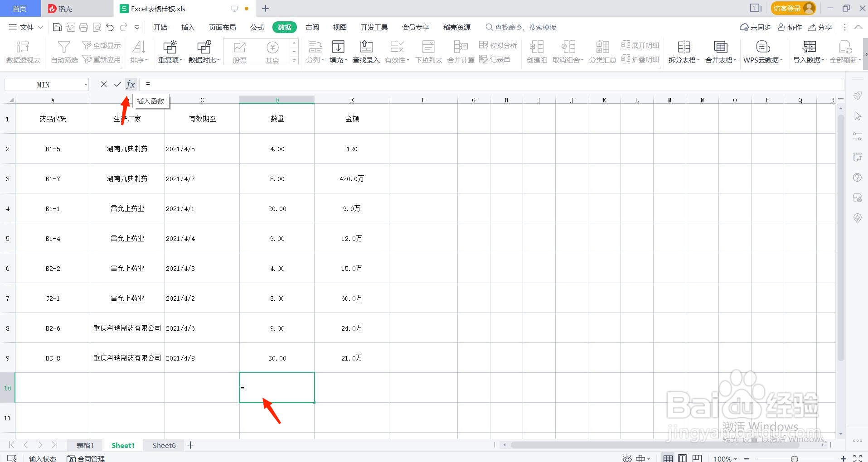Switch to normal view in status bar
Screen dimensions: 868x462
(x=668, y=458)
